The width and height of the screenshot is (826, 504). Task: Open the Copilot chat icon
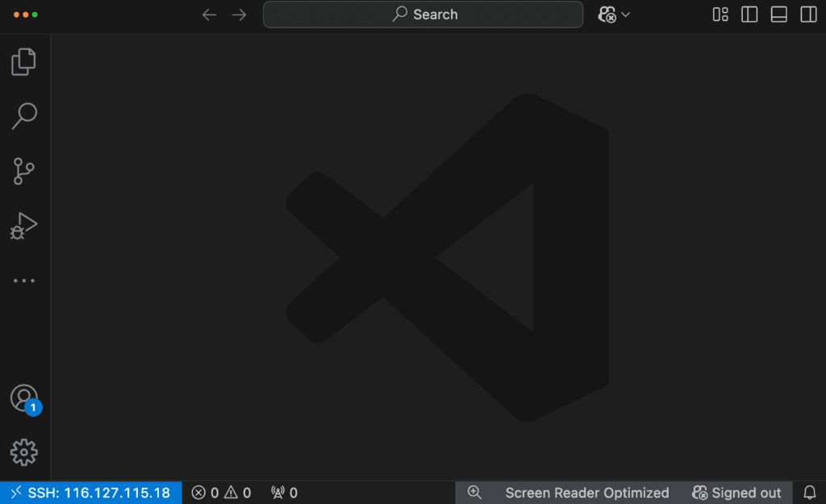pyautogui.click(x=607, y=15)
